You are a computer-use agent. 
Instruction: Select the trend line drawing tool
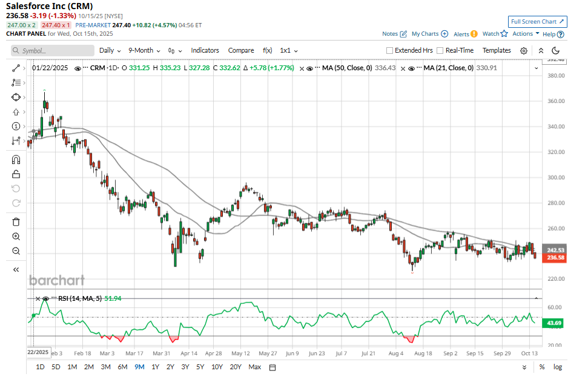[16, 68]
